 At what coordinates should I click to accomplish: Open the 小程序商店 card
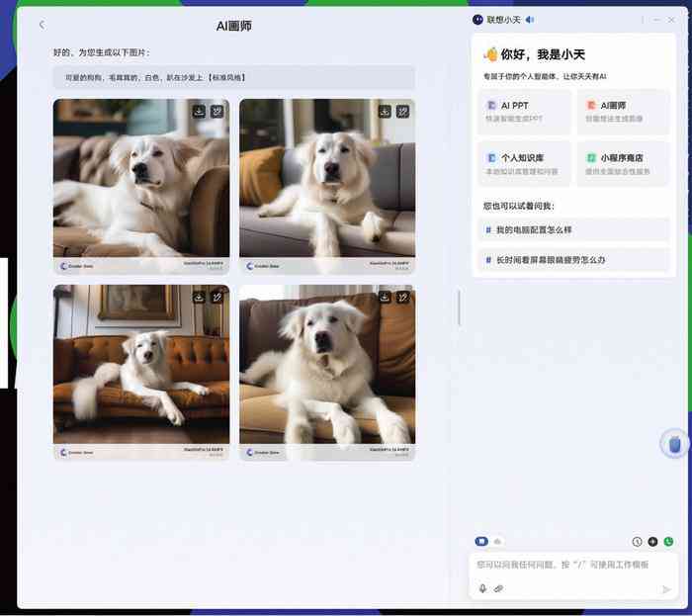[624, 164]
